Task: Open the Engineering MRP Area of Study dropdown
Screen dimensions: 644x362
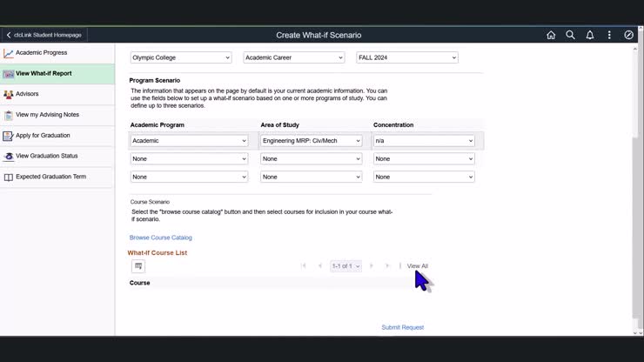Action: point(311,140)
